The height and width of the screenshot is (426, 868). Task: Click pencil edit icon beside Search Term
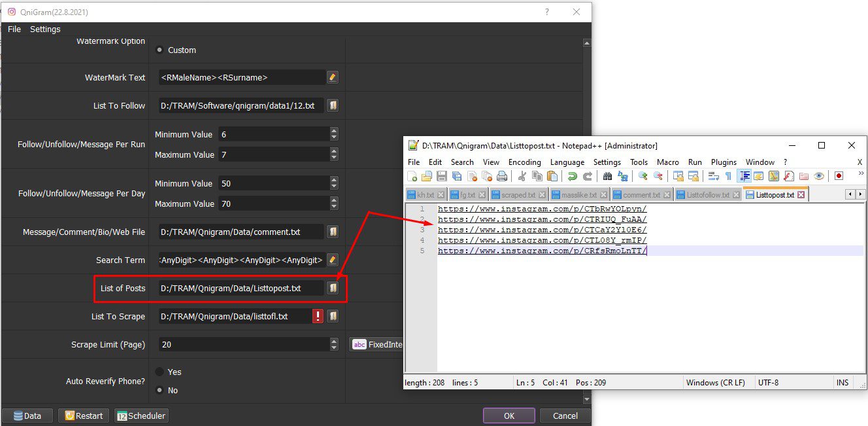333,260
